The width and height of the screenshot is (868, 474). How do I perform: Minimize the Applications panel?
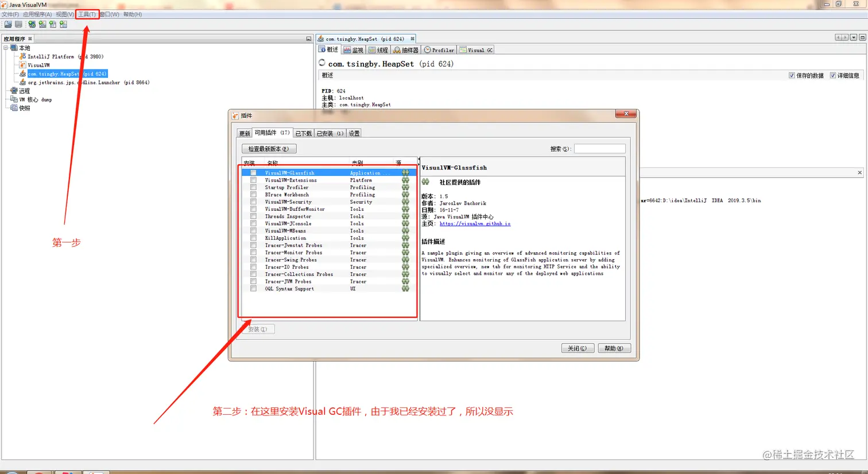[x=309, y=38]
